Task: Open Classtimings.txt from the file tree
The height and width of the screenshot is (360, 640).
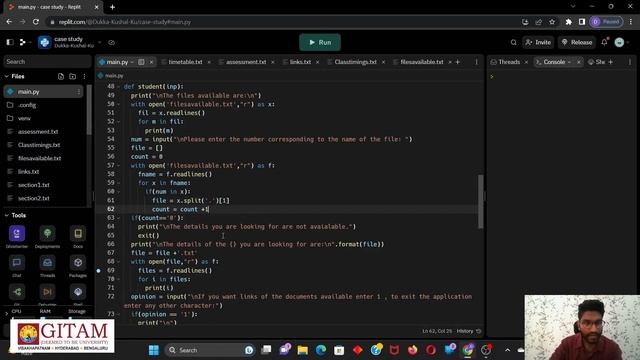Action: [39, 145]
